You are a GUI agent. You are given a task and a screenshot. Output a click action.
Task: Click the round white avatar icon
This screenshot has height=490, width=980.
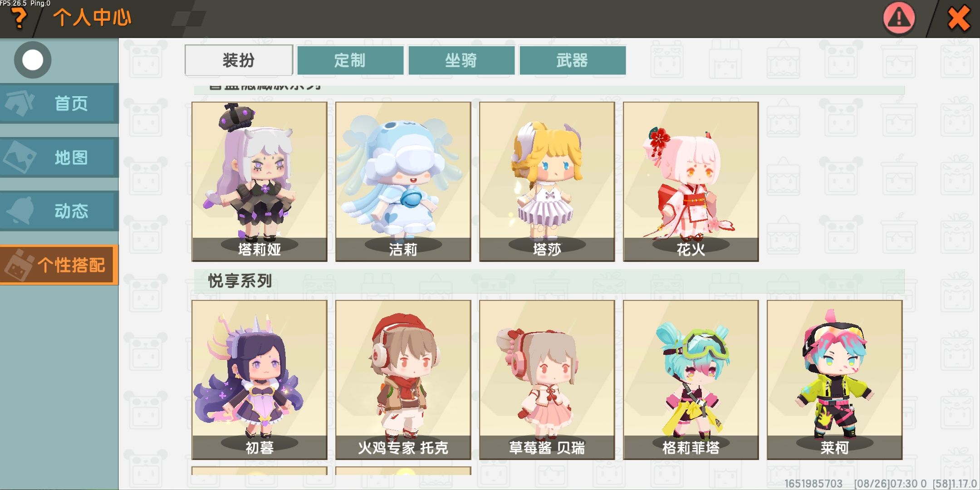[33, 60]
